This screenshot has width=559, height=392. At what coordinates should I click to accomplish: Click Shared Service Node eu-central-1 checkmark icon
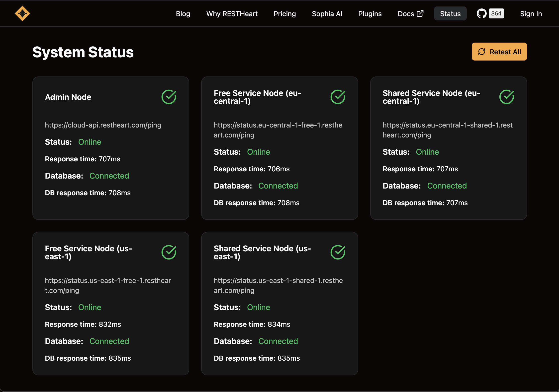coord(507,97)
